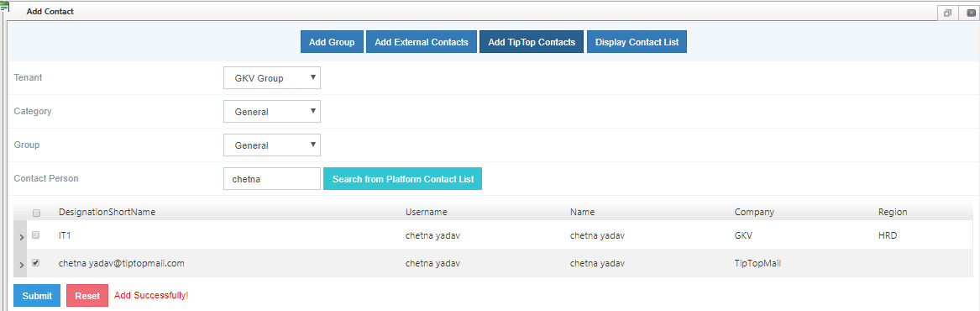Click the blue Submit button
Image resolution: width=980 pixels, height=311 pixels.
pyautogui.click(x=37, y=296)
